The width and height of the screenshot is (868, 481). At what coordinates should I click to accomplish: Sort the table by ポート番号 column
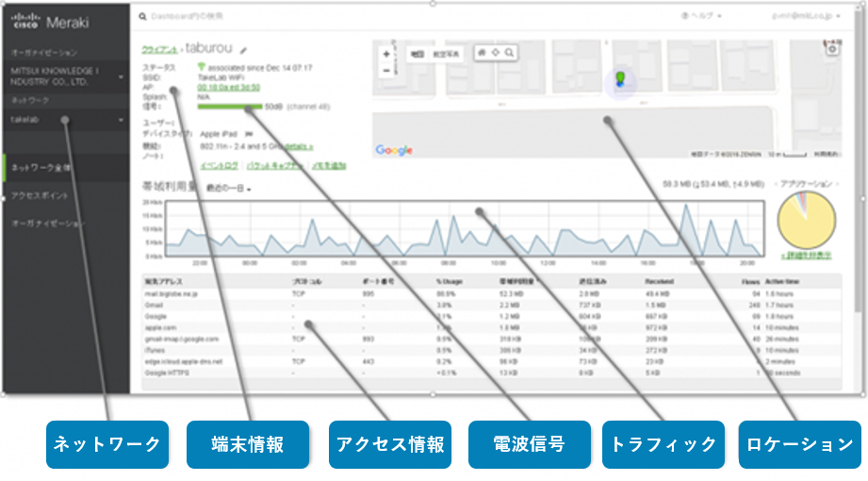point(378,282)
